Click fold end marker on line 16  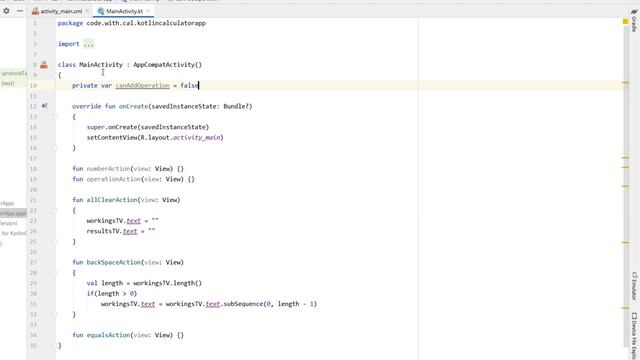pos(55,148)
